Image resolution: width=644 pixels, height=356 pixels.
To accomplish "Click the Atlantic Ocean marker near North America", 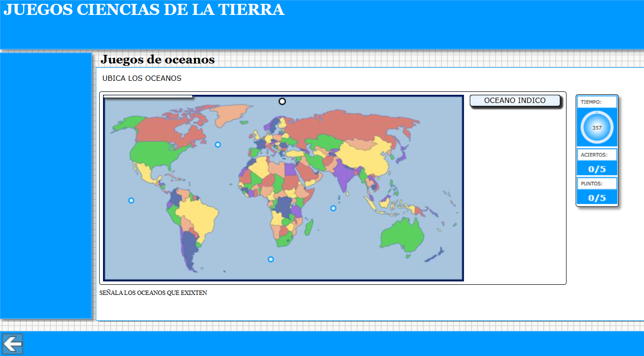I will 218,144.
